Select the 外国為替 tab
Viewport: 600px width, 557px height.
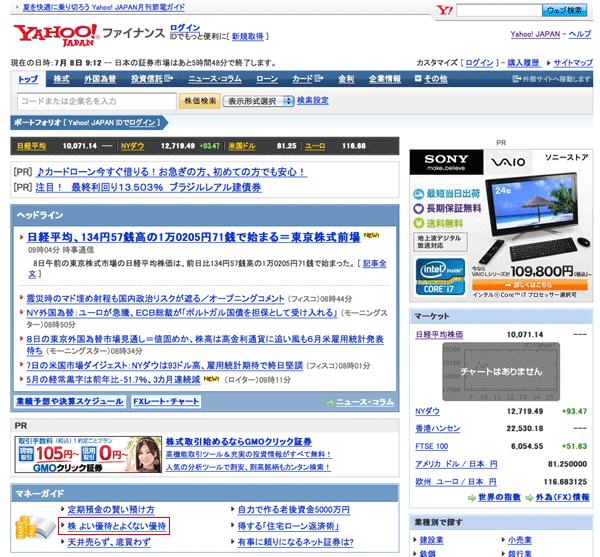click(101, 78)
